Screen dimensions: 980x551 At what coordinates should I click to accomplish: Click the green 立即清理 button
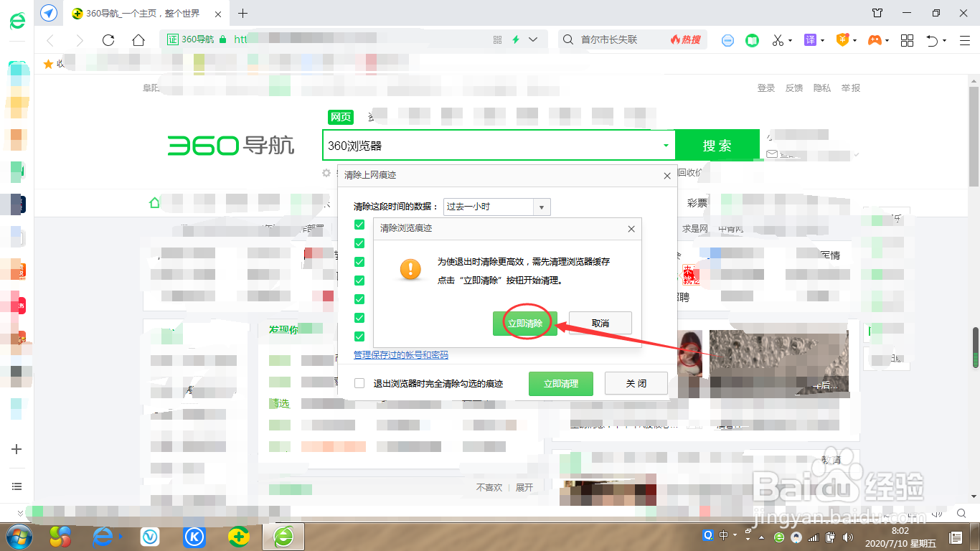pyautogui.click(x=561, y=384)
